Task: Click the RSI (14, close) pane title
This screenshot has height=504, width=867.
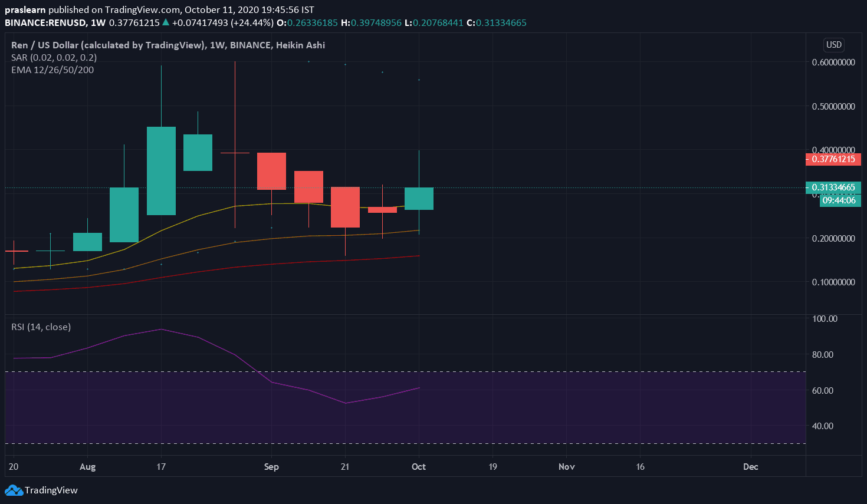Action: point(41,327)
